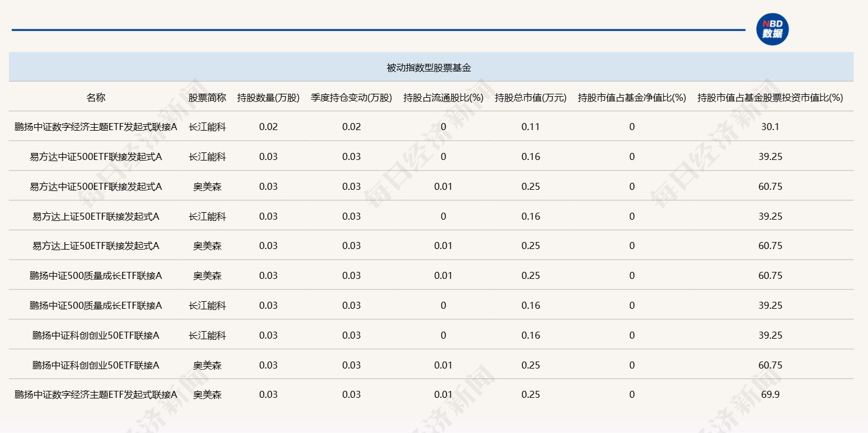The width and height of the screenshot is (868, 433).
Task: Click the 30.1 value in the first row
Action: pyautogui.click(x=770, y=127)
